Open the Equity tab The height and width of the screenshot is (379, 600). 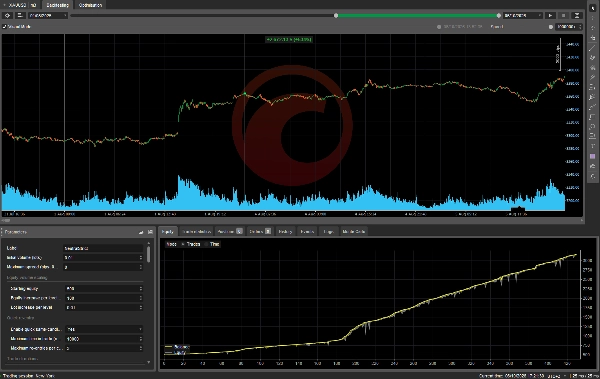(168, 231)
